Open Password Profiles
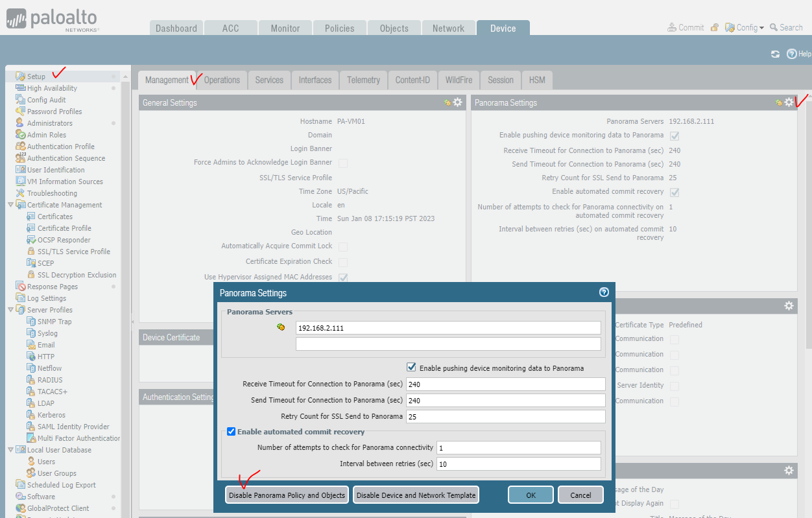Image resolution: width=812 pixels, height=518 pixels. tap(54, 112)
